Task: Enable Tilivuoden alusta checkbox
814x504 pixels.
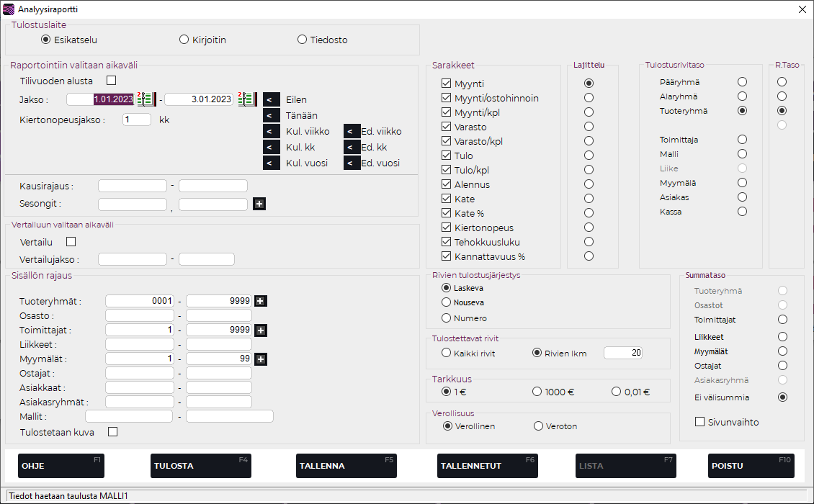Action: pyautogui.click(x=111, y=81)
